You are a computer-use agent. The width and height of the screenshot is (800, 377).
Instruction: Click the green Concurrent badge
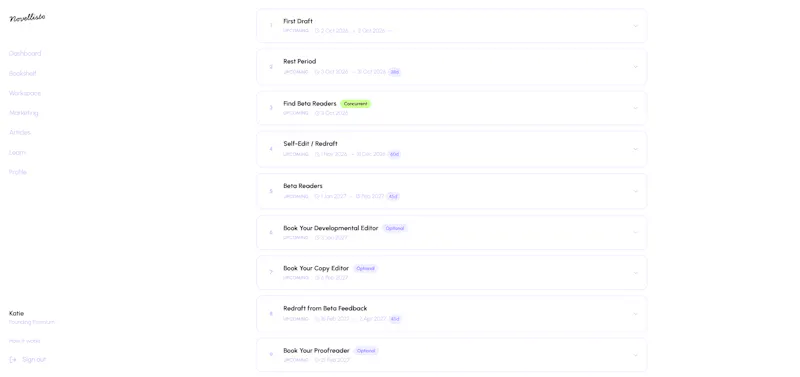[x=355, y=104]
